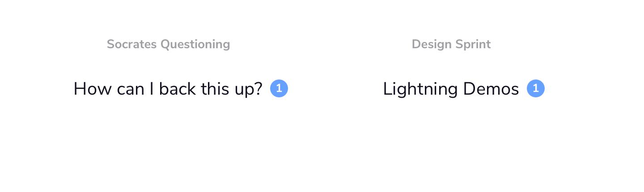Select the Design Sprint heading
Viewport: 644px width, 192px height.
[451, 44]
